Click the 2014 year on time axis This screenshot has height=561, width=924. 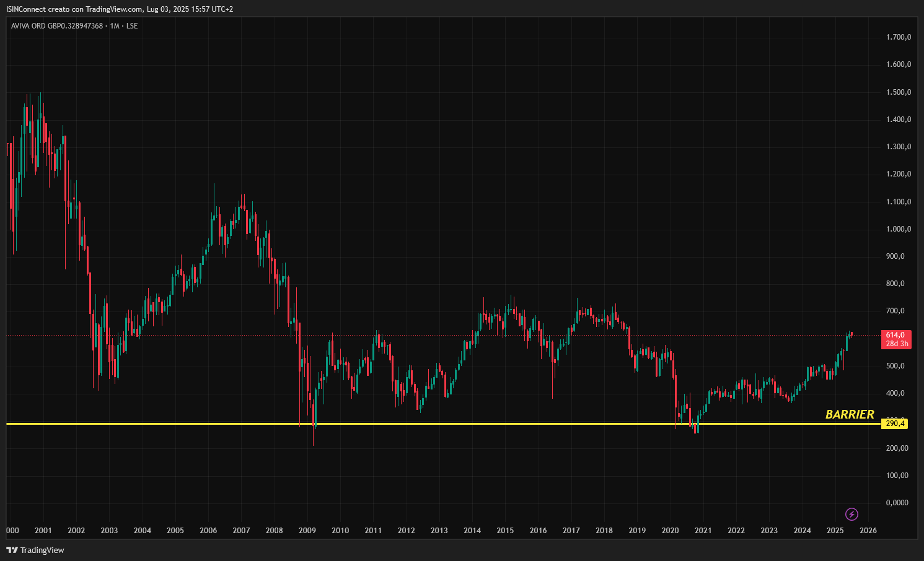tap(472, 531)
